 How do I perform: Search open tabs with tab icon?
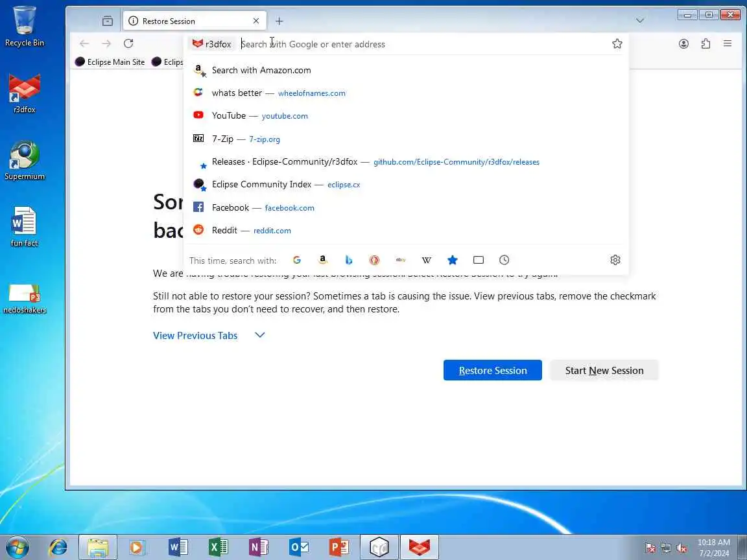tap(479, 260)
